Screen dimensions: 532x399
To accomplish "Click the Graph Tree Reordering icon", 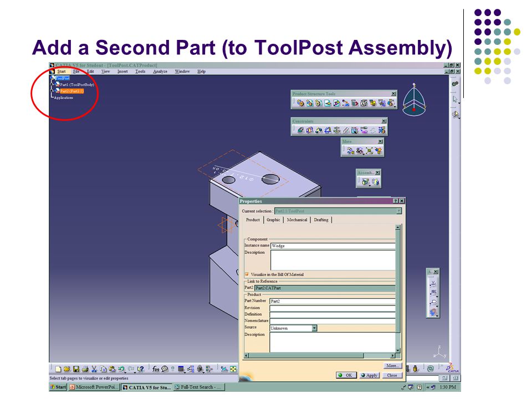I will pos(346,103).
